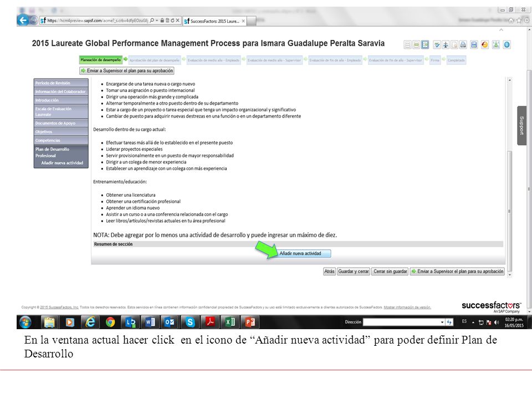Image resolution: width=532 pixels, height=399 pixels.
Task: Click the orange circular arrow toolbar icon
Action: coord(485,44)
